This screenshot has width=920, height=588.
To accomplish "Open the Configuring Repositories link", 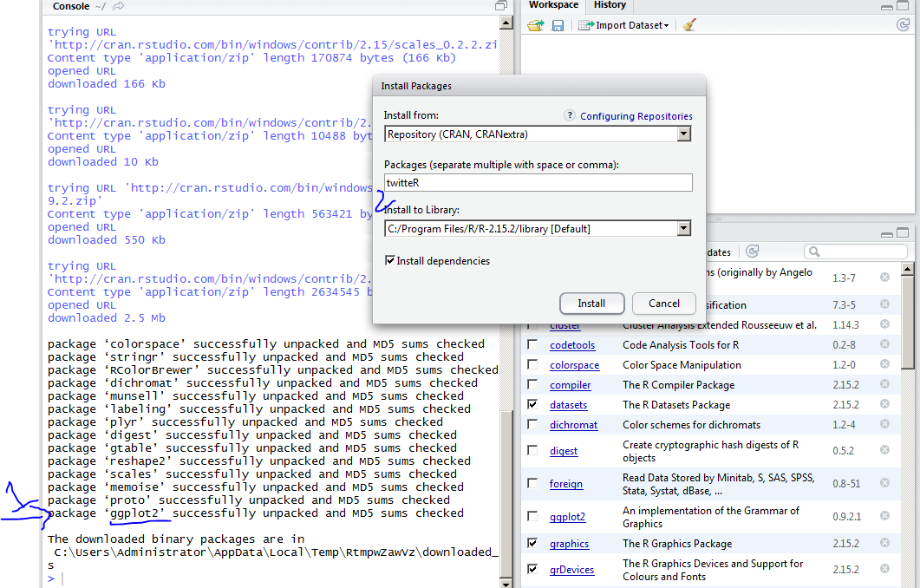I will pos(636,116).
